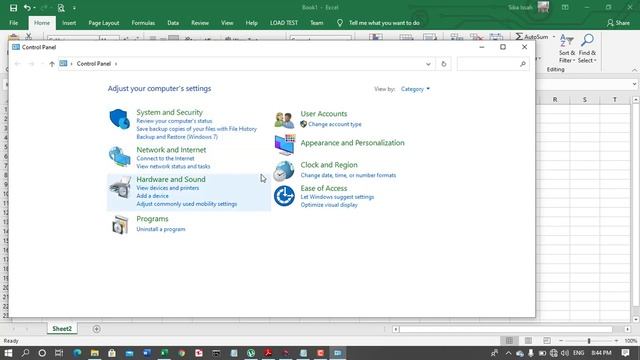Open the Review ribbon tab

coord(200,23)
